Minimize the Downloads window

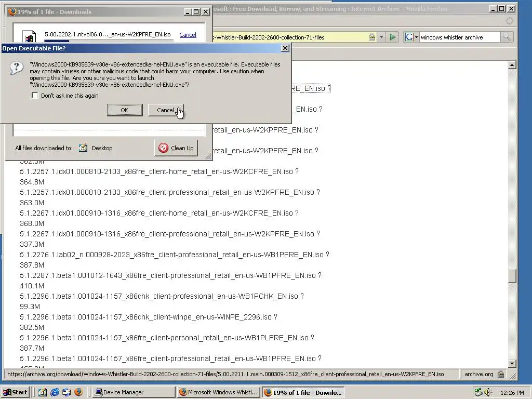188,12
